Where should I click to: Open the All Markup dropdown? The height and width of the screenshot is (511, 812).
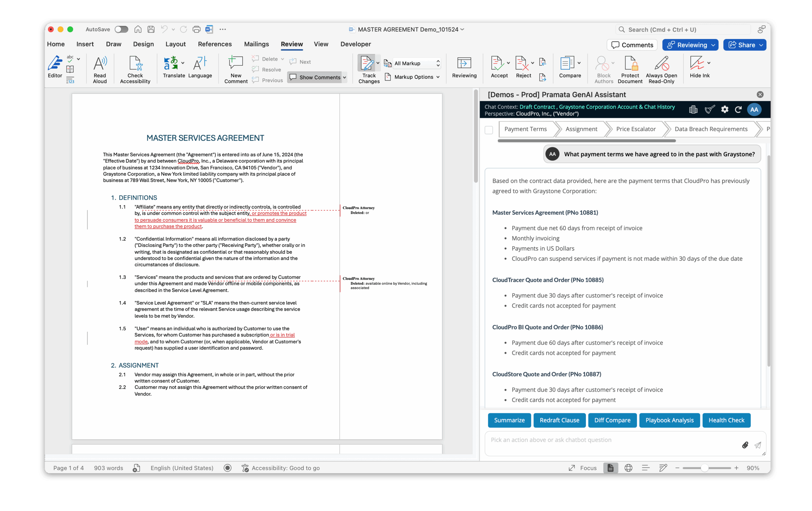click(x=417, y=63)
